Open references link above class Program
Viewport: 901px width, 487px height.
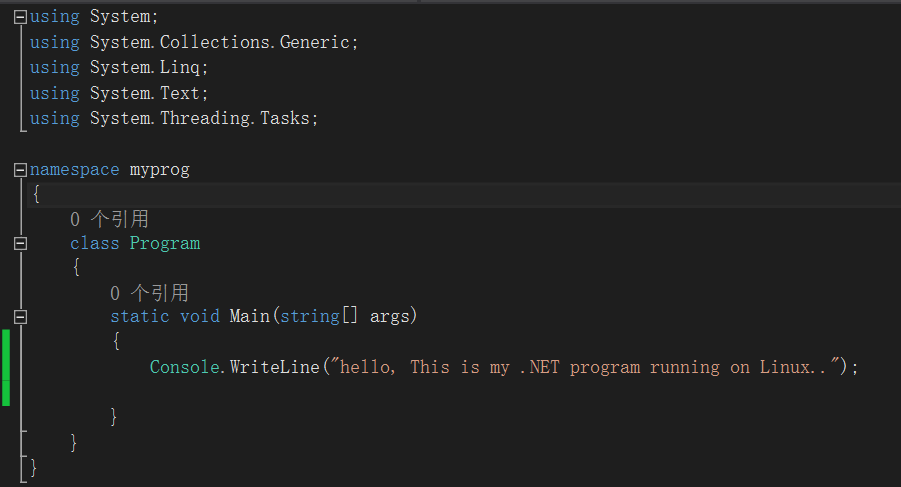[109, 219]
